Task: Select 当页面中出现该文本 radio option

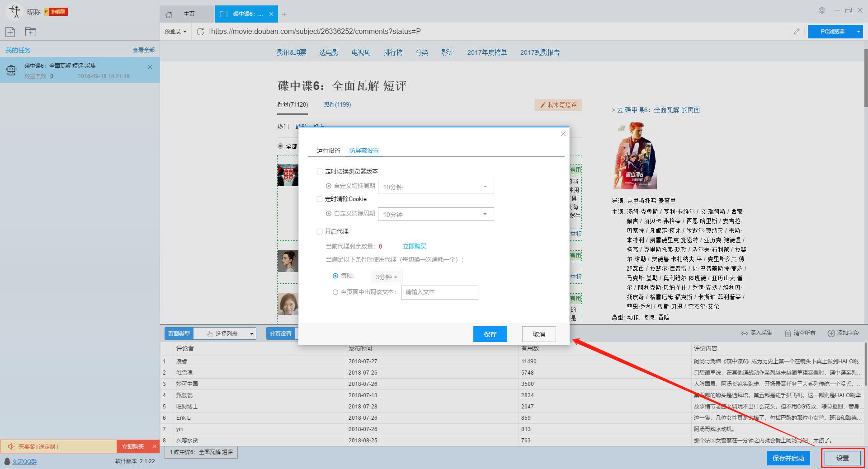Action: click(x=335, y=292)
